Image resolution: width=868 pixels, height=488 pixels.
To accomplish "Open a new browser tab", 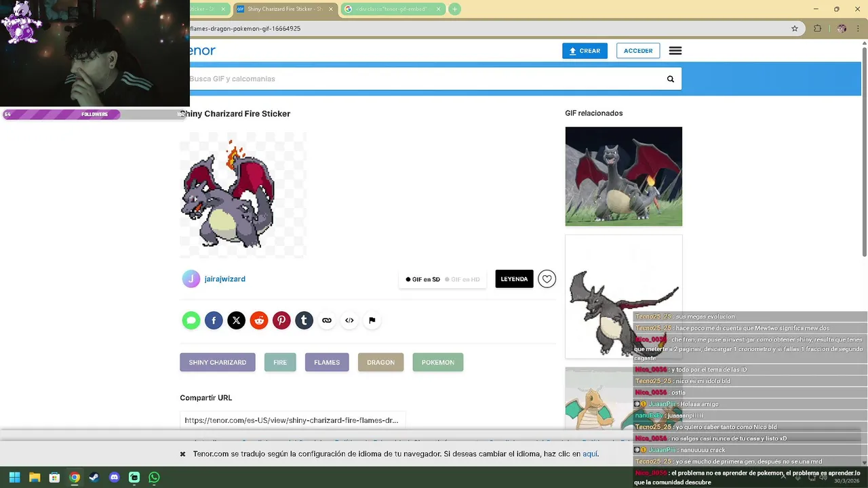I will [455, 9].
